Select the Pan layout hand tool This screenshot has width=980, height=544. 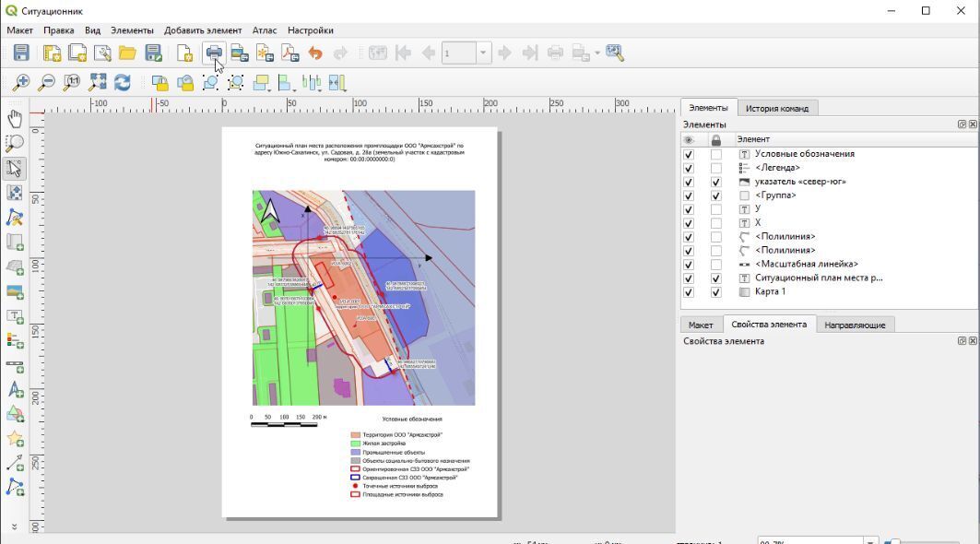click(x=15, y=119)
